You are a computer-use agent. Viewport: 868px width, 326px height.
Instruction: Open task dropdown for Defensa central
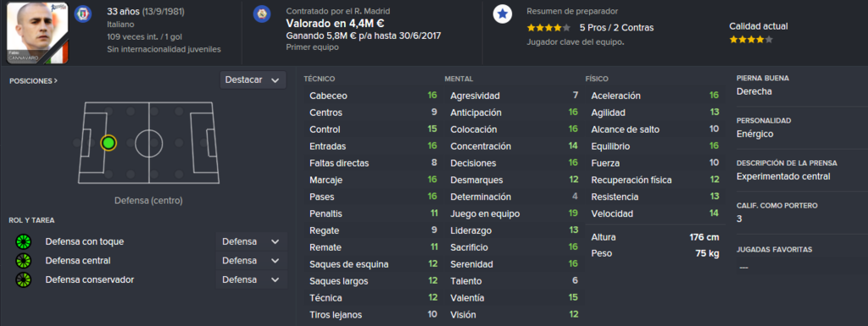(x=251, y=261)
